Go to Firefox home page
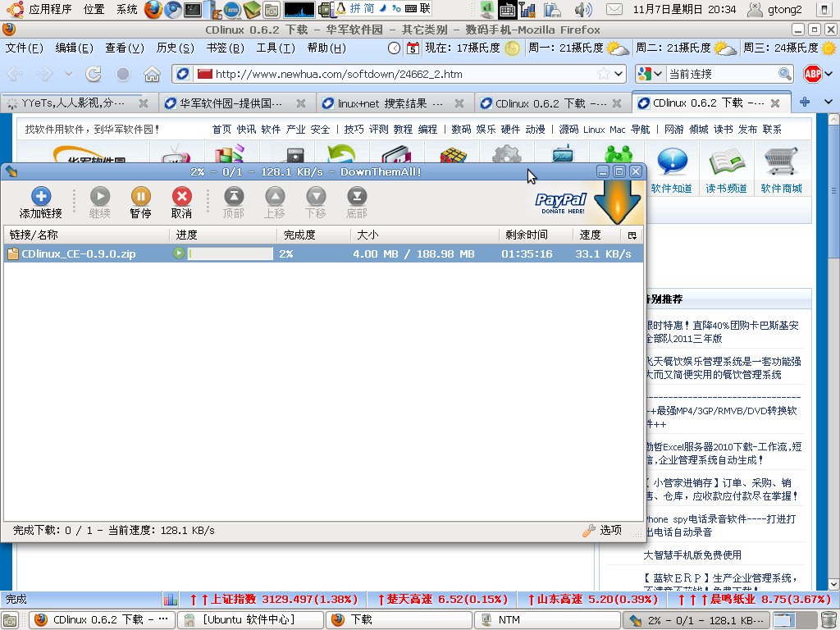This screenshot has width=840, height=630. [152, 74]
